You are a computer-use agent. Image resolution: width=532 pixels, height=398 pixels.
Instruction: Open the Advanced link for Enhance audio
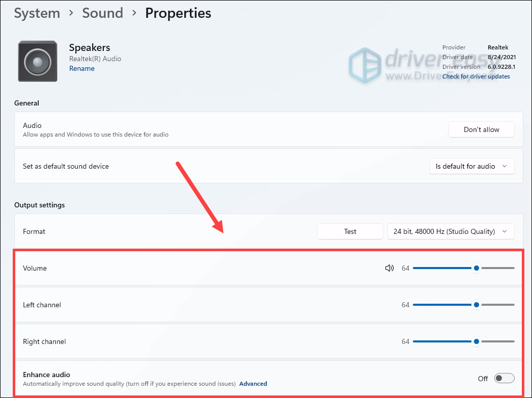coord(253,384)
